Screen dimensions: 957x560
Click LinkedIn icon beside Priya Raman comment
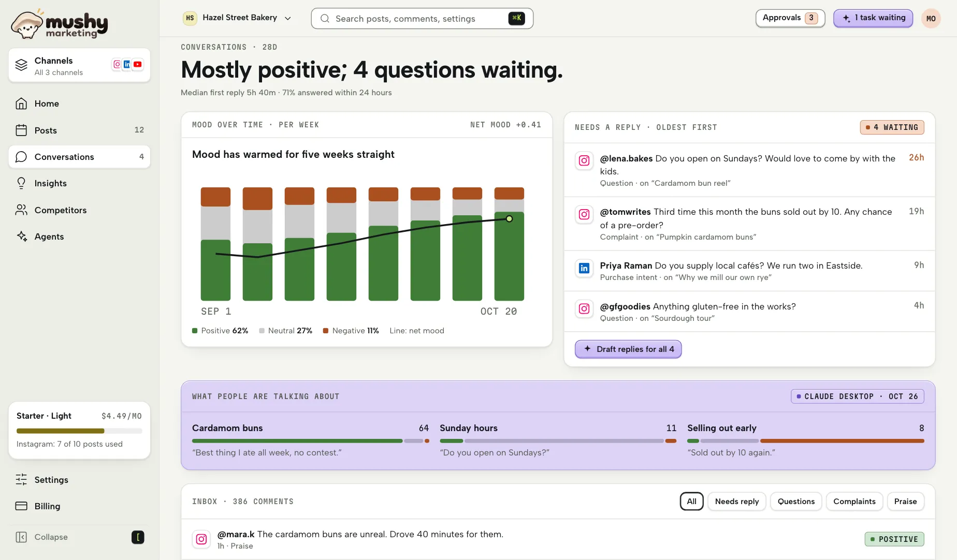(x=584, y=268)
